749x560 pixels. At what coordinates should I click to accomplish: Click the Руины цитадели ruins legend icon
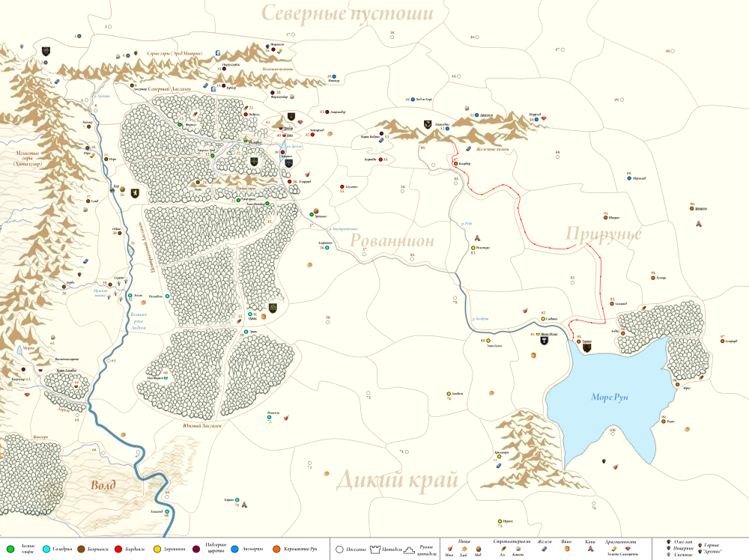pos(410,550)
